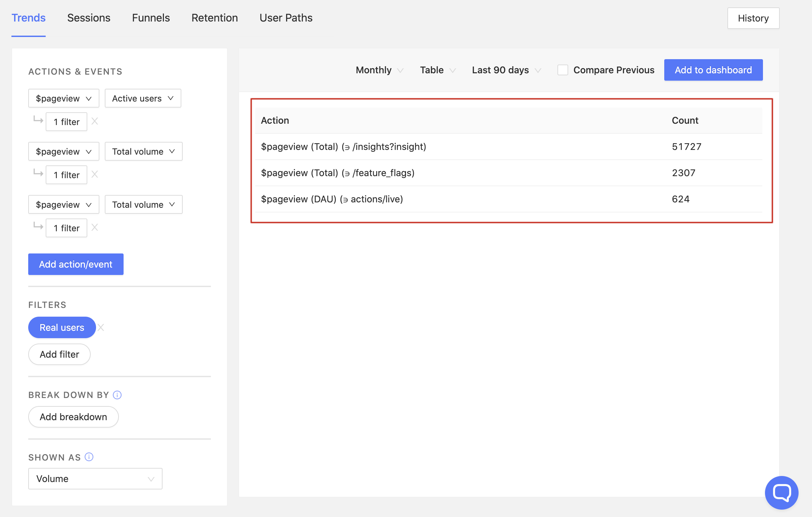Open the chat support bubble icon
This screenshot has width=812, height=517.
[x=781, y=492]
